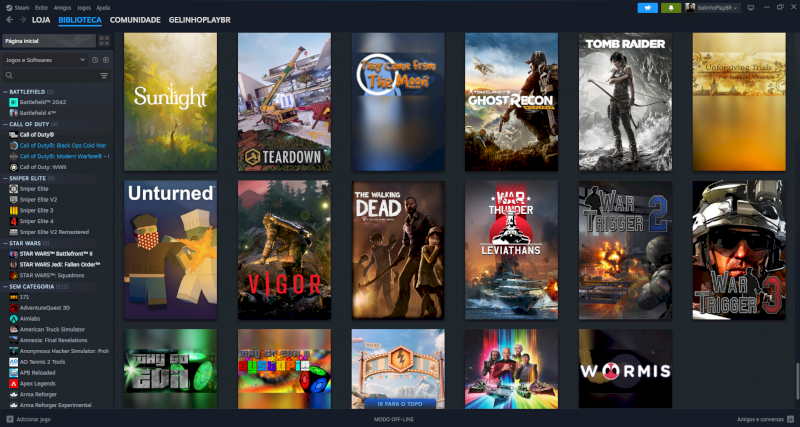Select the BIBLIOTECA tab
800x427 pixels.
tap(80, 20)
